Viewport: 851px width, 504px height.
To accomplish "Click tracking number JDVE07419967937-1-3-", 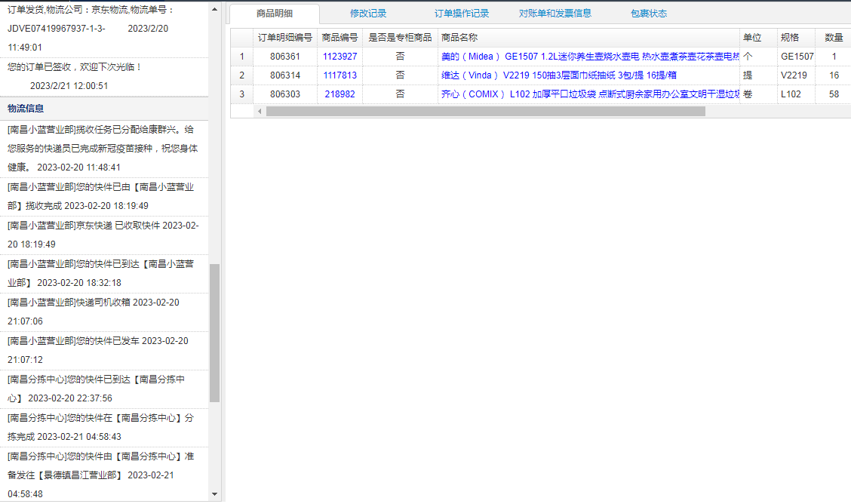I will click(x=57, y=28).
